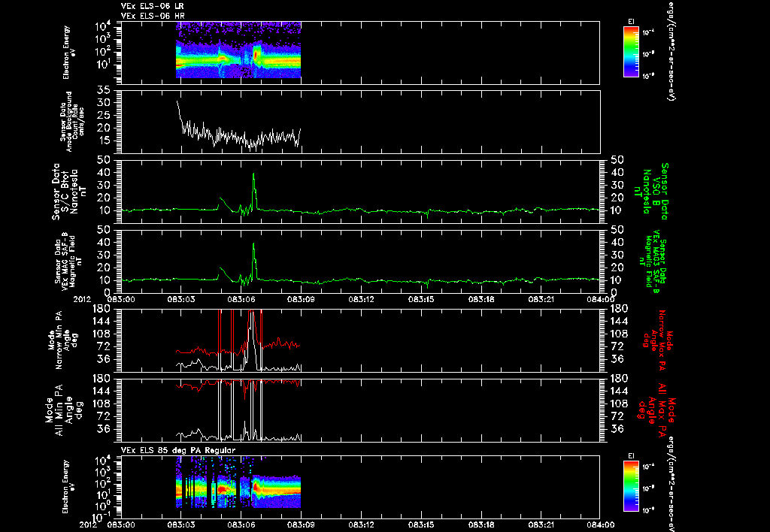Click "083:00" on the bottom time axis
The height and width of the screenshot is (532, 770).
120,524
